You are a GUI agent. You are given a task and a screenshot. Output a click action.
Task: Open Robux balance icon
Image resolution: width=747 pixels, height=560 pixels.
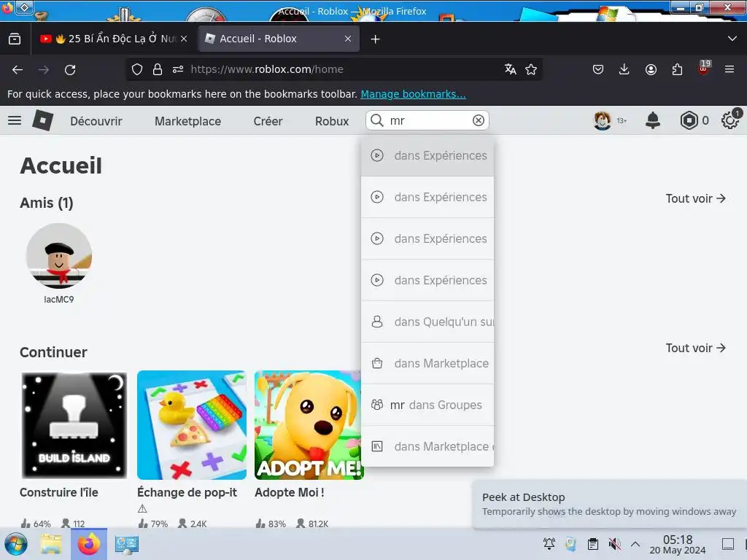click(x=689, y=120)
